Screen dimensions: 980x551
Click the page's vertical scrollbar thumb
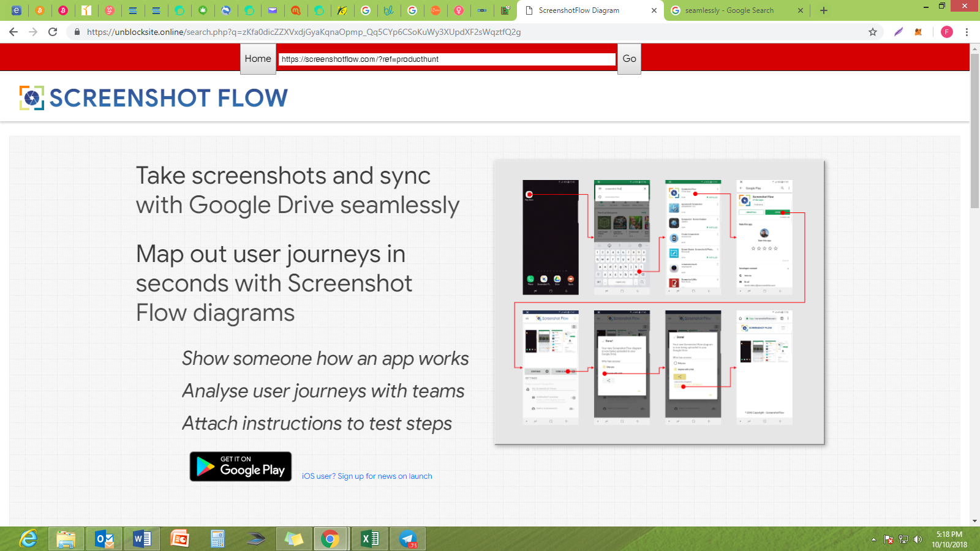974,132
